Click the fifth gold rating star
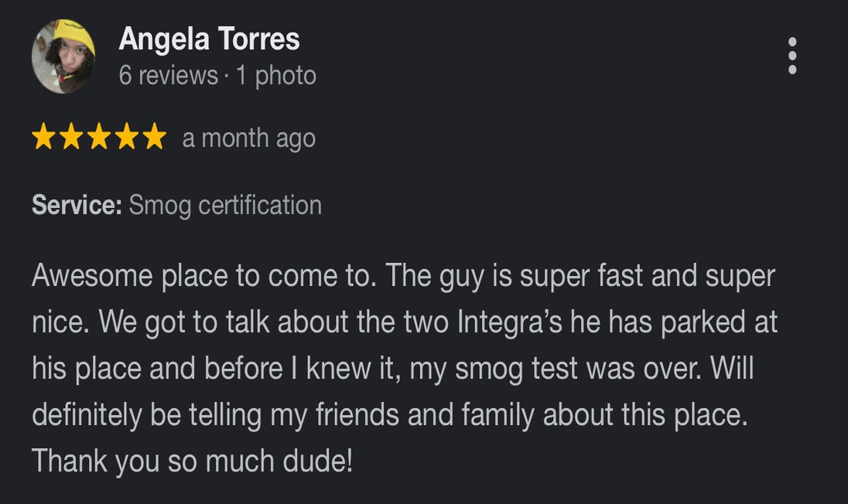 click(x=155, y=138)
